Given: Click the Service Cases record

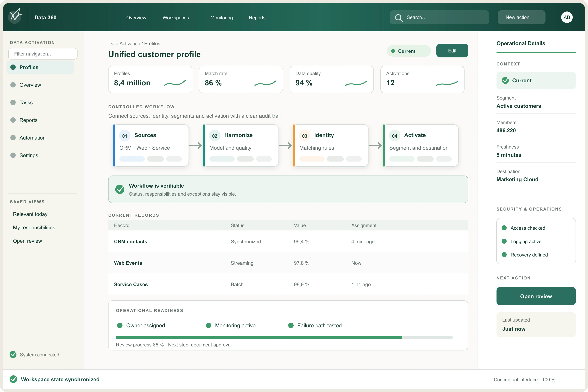Looking at the screenshot, I should [288, 284].
